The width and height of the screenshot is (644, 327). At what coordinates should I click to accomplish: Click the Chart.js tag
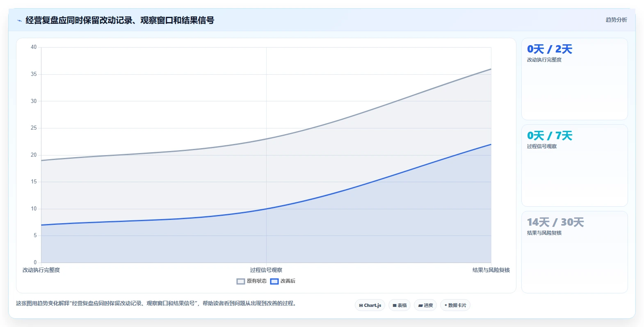click(370, 305)
